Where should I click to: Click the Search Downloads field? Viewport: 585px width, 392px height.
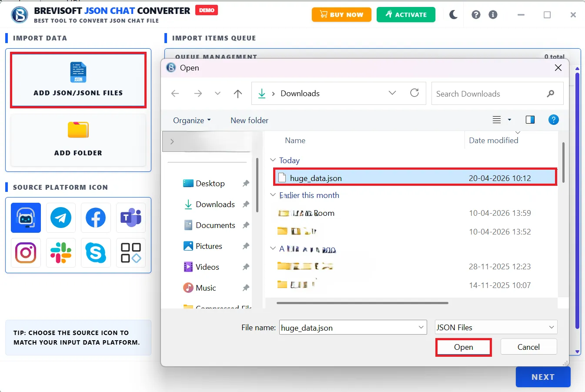tap(497, 94)
